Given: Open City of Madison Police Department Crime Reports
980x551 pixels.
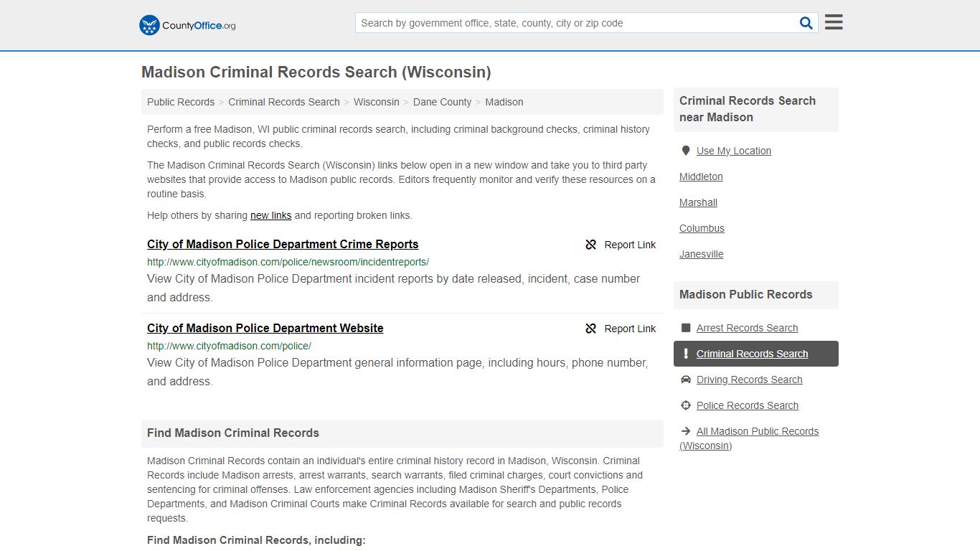Looking at the screenshot, I should (283, 244).
